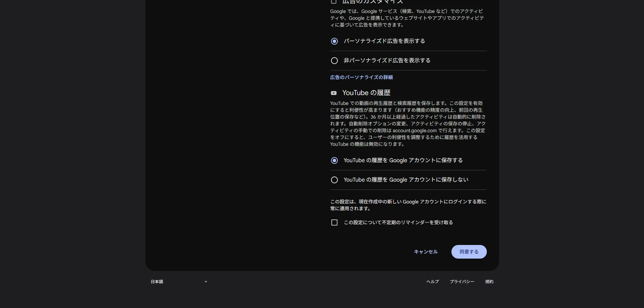This screenshot has height=308, width=644.
Task: Click the dropdown arrow of the language selector
Action: tap(206, 282)
